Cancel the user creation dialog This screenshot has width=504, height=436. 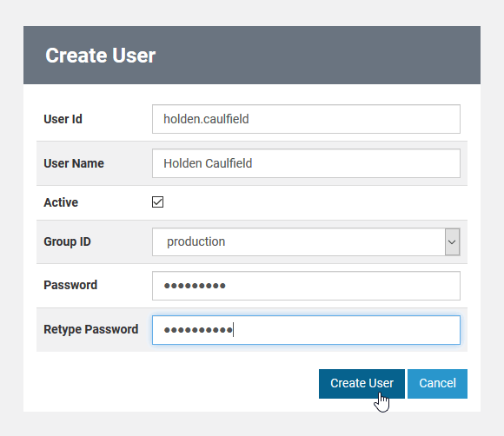pos(437,384)
